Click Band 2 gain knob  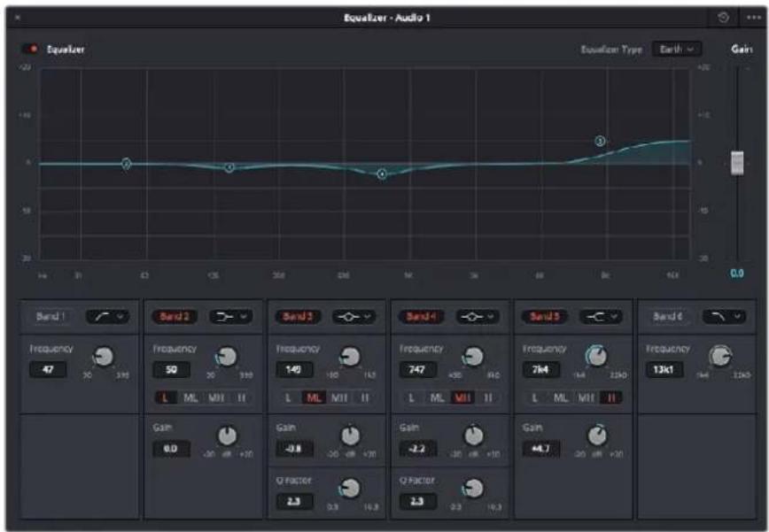[227, 436]
